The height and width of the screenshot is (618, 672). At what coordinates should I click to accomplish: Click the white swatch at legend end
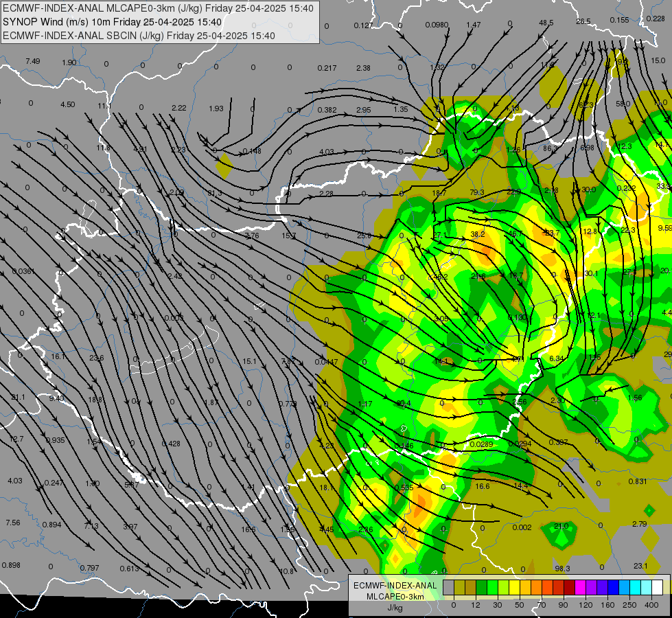tap(658, 588)
